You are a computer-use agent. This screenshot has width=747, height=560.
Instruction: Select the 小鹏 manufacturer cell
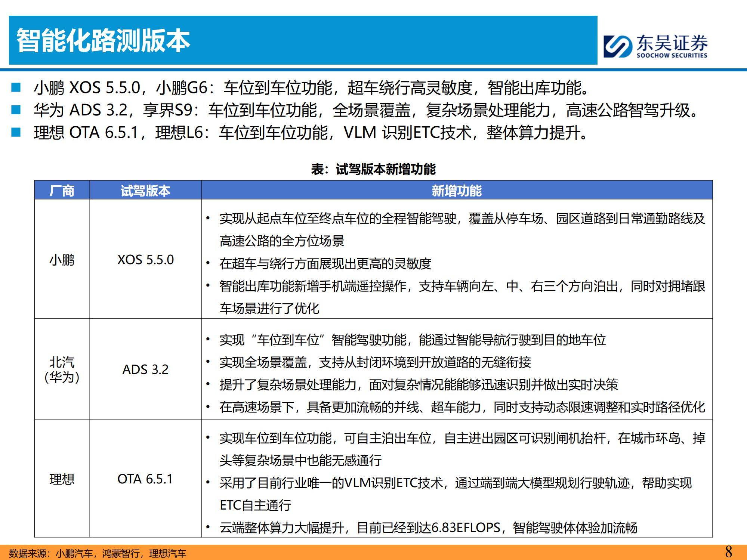pyautogui.click(x=62, y=260)
